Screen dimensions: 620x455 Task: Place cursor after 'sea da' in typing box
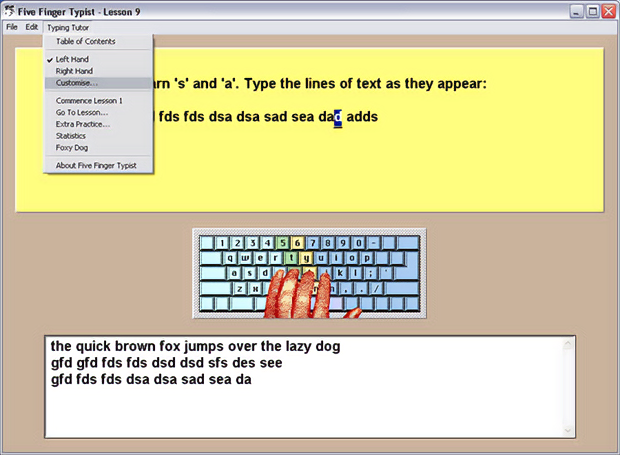pos(252,379)
